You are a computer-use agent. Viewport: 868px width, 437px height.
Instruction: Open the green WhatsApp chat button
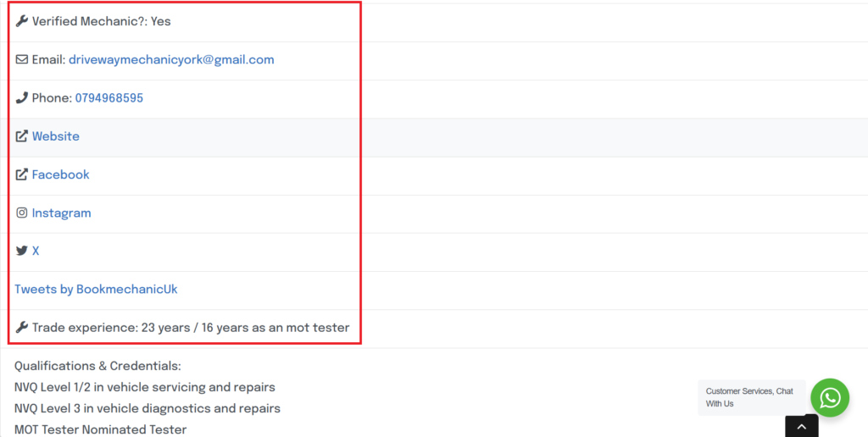[829, 397]
